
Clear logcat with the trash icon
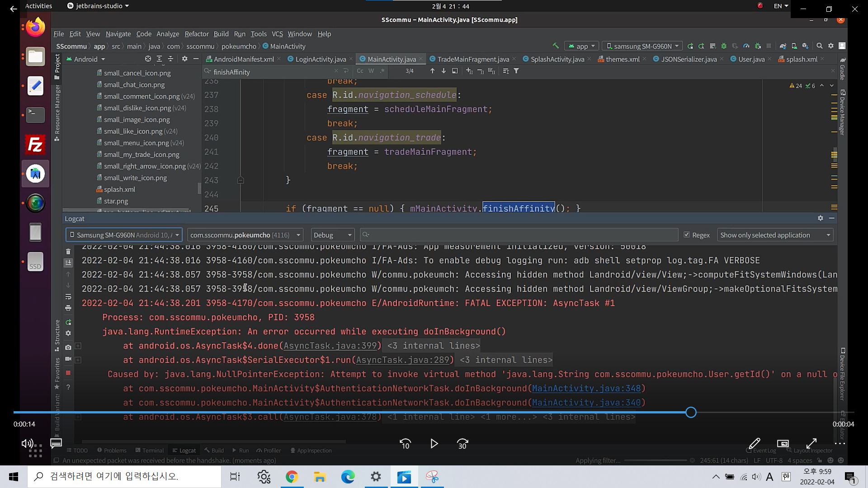tap(68, 252)
